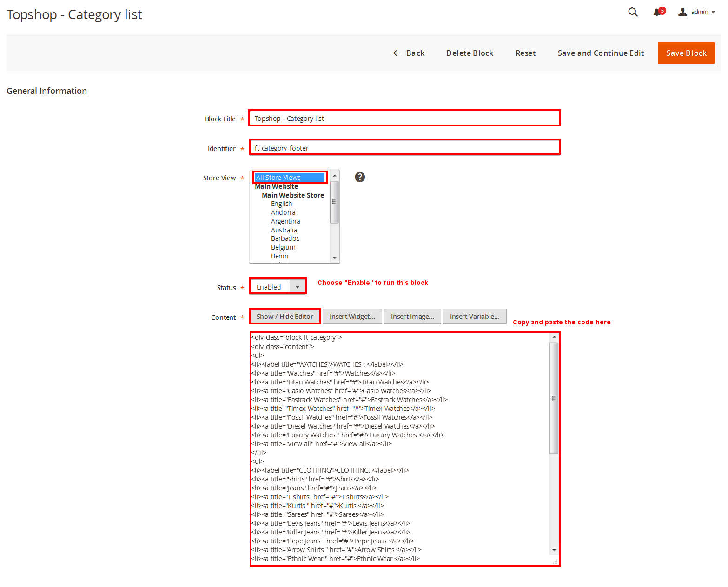Image resolution: width=728 pixels, height=587 pixels.
Task: Click the 'Diesel Watches' code line
Action: tap(343, 426)
